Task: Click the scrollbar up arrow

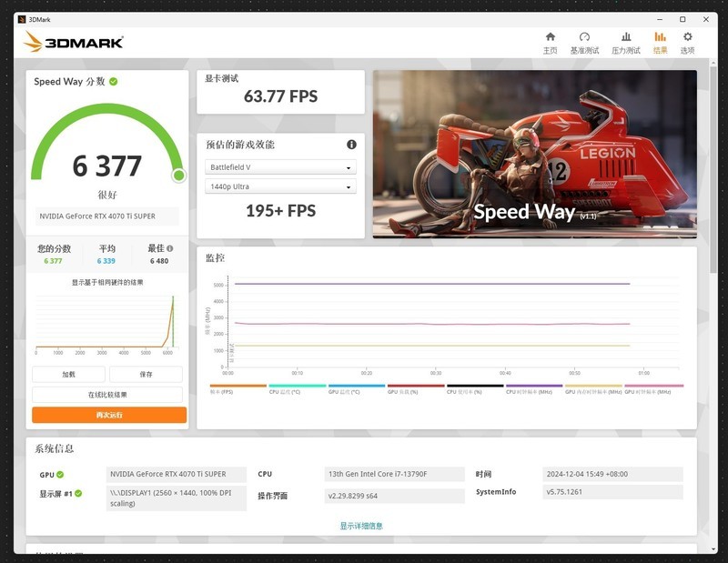Action: coord(713,62)
